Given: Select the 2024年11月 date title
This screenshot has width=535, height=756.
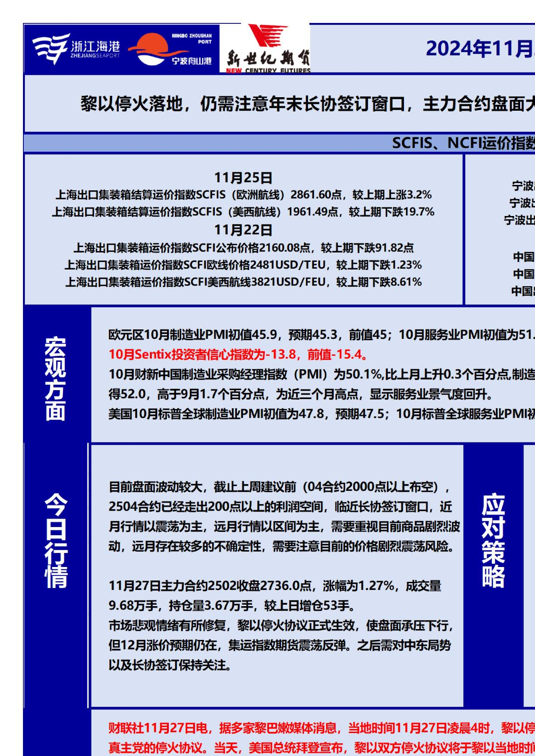Looking at the screenshot, I should click(480, 49).
